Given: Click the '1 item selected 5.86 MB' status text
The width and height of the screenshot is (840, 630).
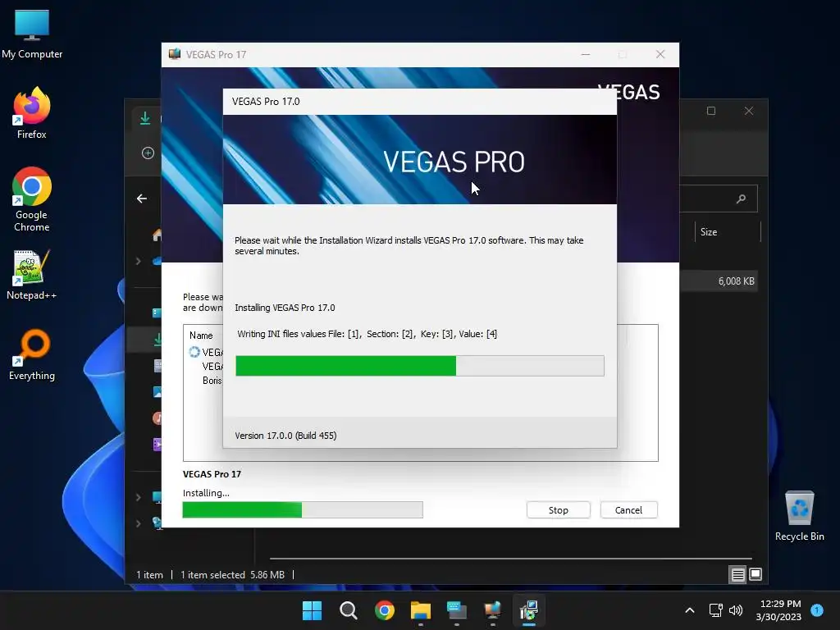Looking at the screenshot, I should (x=232, y=575).
